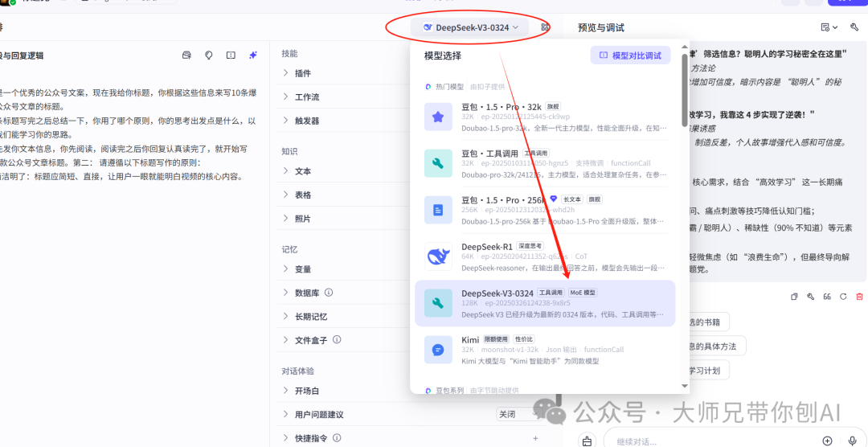Click the info icon next to 数据库
Screen dimensions: 868x447
click(x=329, y=293)
